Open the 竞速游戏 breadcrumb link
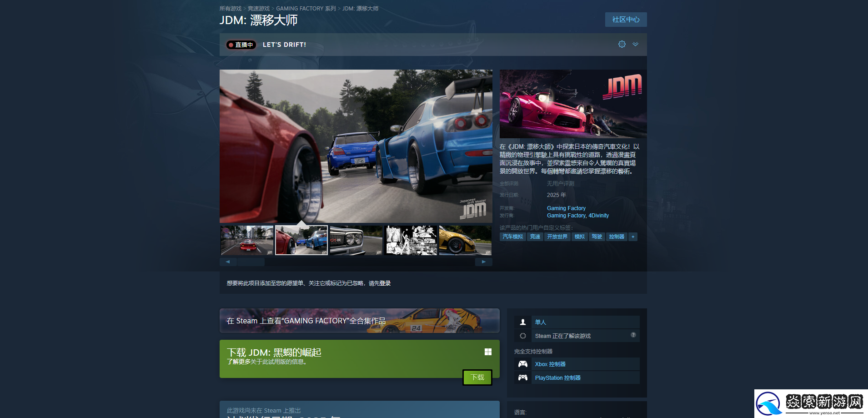This screenshot has width=868, height=418. pyautogui.click(x=258, y=9)
